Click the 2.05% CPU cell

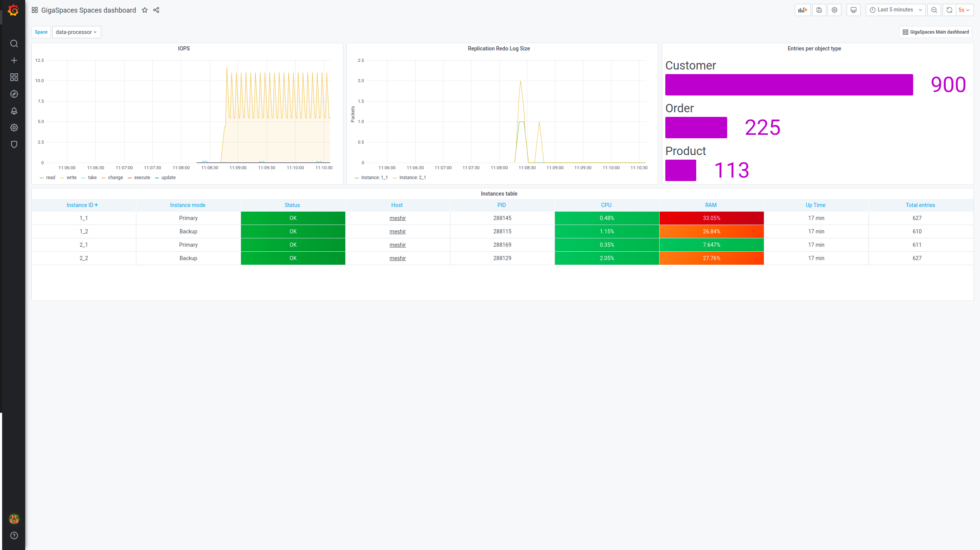click(607, 258)
